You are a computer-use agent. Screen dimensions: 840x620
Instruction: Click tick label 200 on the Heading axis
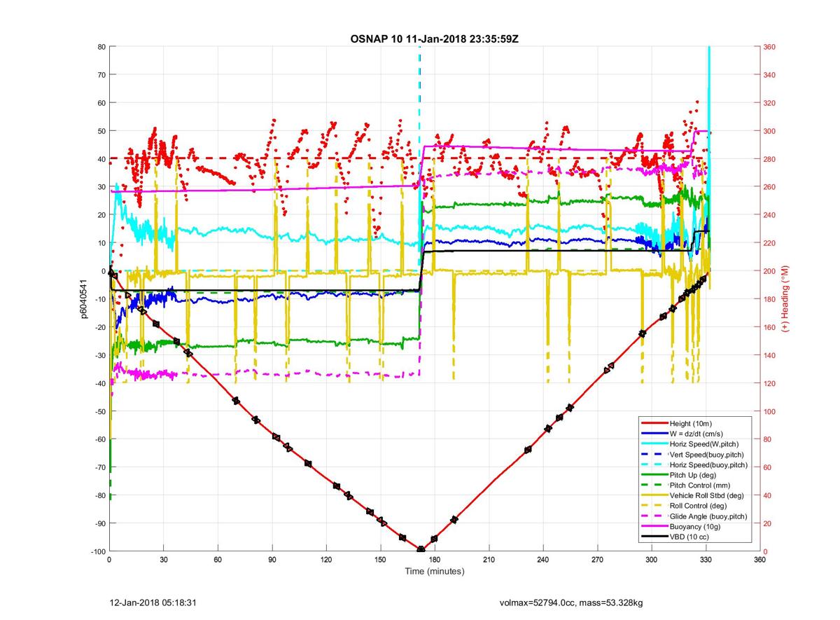click(770, 271)
